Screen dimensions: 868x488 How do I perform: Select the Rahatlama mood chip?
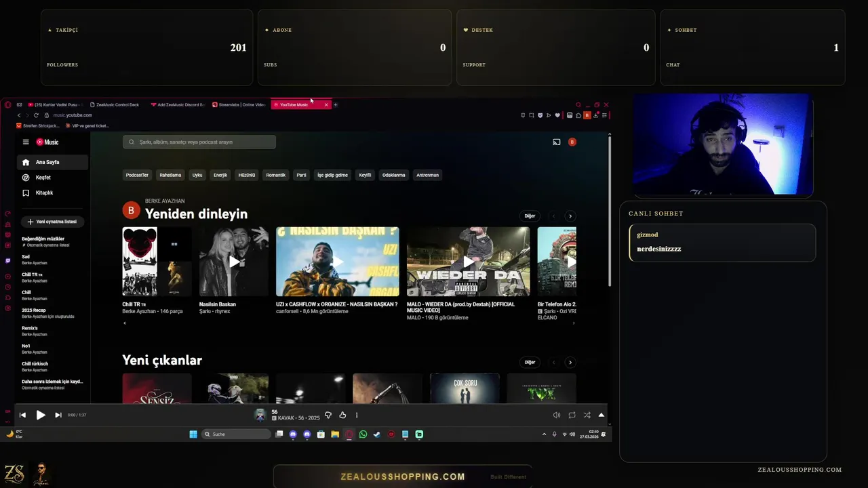[x=170, y=175]
